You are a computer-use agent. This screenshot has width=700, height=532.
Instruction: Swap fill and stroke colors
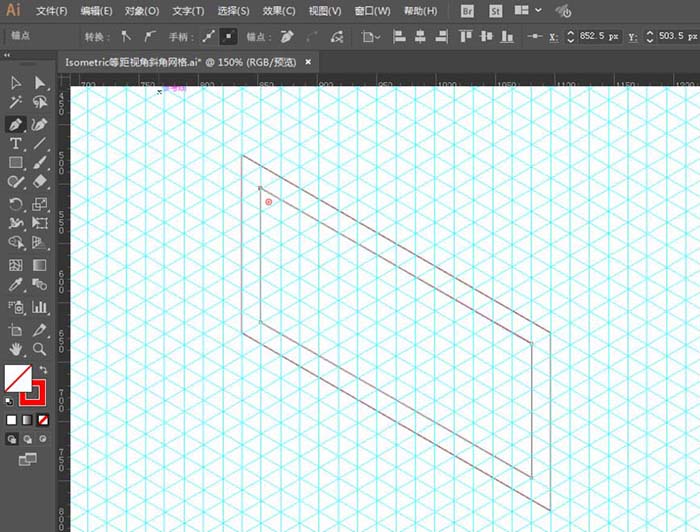43,370
